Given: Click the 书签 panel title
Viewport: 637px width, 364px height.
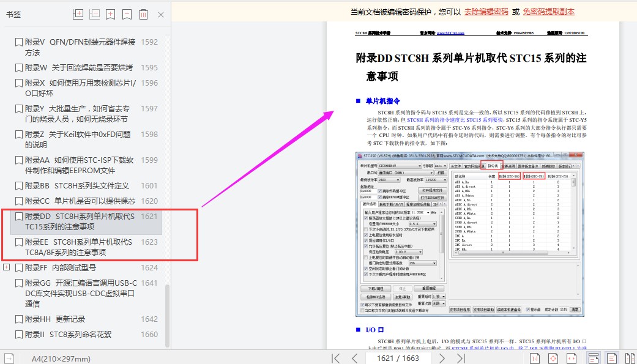Looking at the screenshot, I should [13, 15].
